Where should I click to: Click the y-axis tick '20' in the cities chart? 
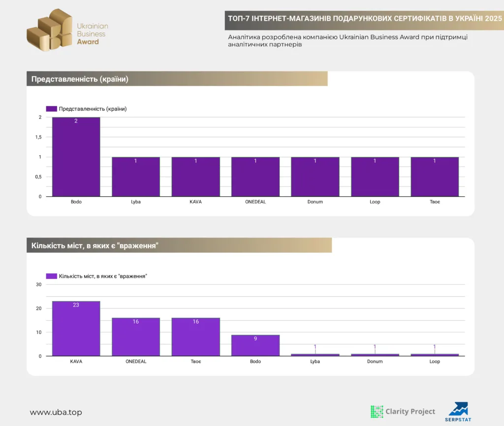[38, 308]
